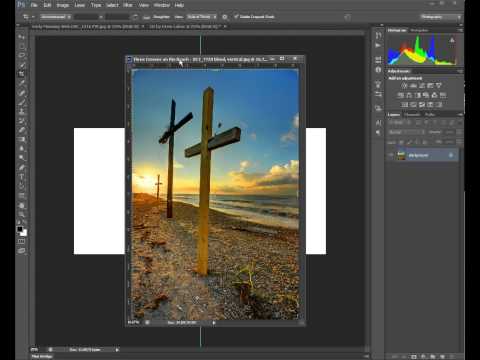The width and height of the screenshot is (480, 360).
Task: Add a Curves adjustment layer
Action: click(422, 86)
